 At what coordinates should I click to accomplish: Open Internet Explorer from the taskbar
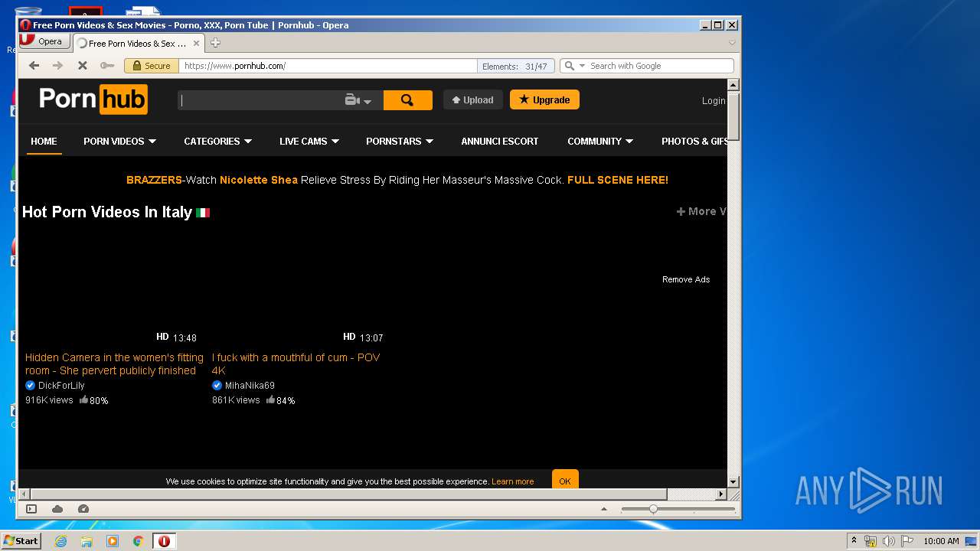(60, 541)
